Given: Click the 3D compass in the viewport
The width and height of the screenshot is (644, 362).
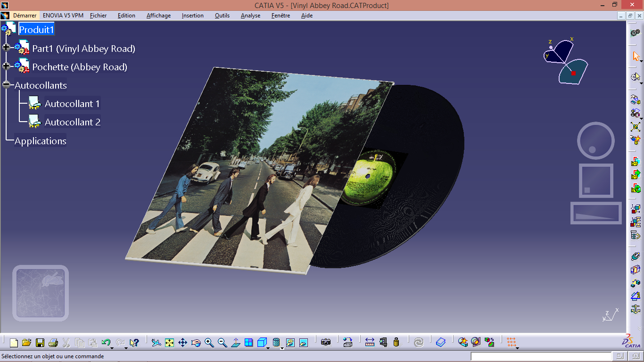Looking at the screenshot, I should coord(566,61).
